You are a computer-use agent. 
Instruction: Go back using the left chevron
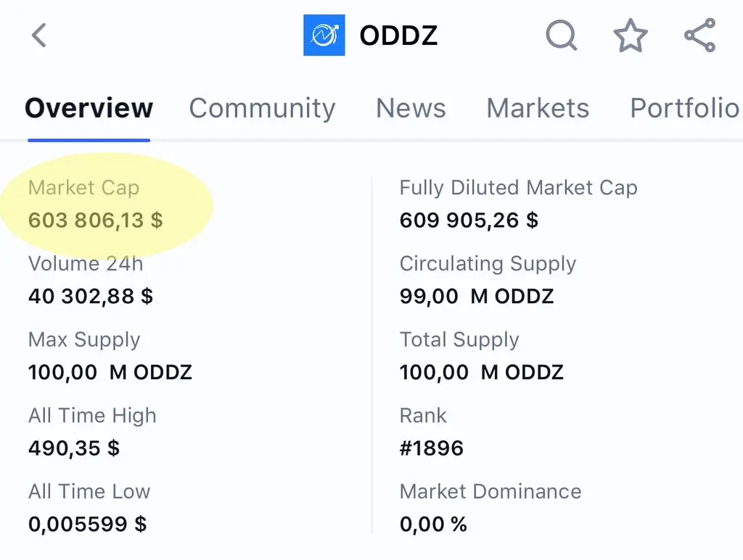[x=39, y=36]
